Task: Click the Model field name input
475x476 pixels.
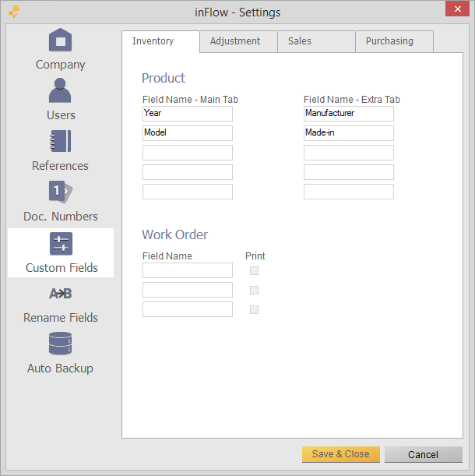Action: point(188,133)
